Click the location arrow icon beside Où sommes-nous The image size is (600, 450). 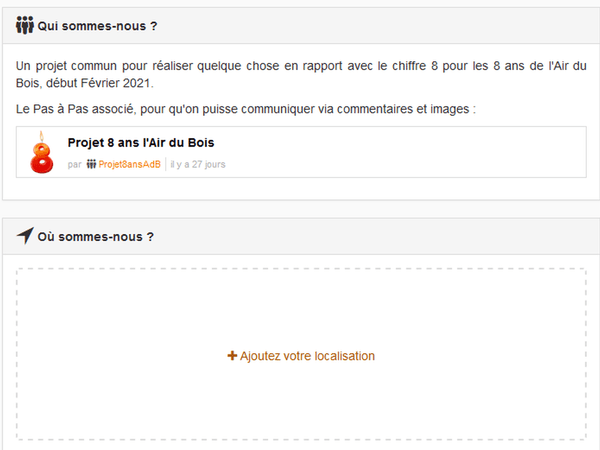point(25,236)
